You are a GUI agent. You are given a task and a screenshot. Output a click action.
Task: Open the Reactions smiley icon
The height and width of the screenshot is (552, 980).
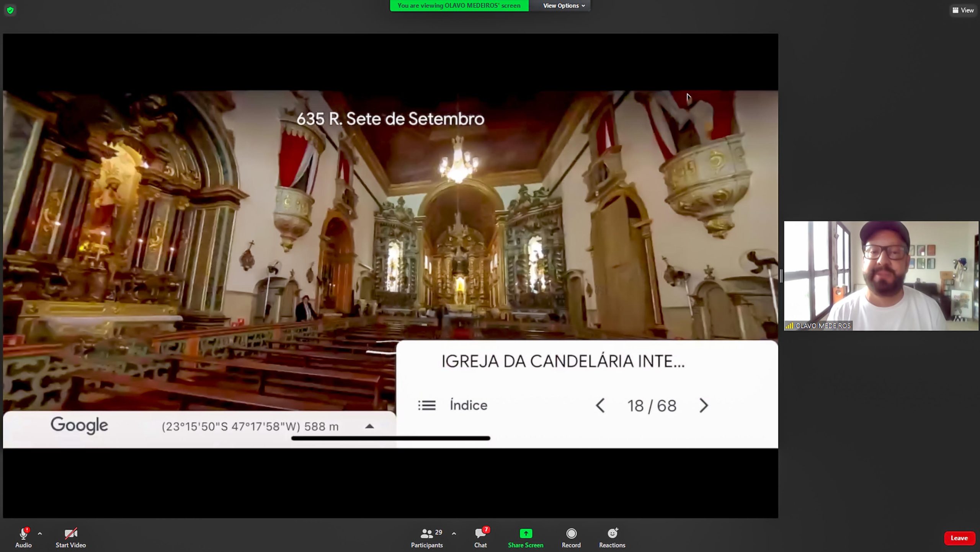(x=612, y=533)
